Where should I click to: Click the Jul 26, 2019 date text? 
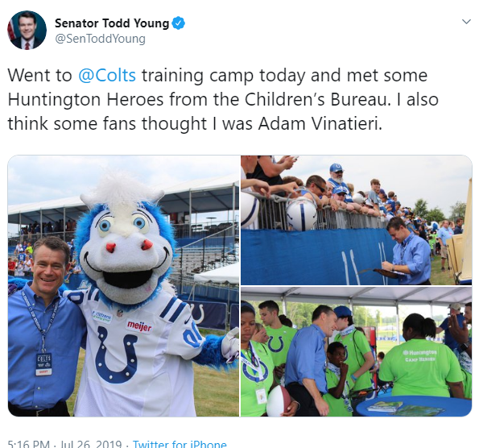coord(91,444)
